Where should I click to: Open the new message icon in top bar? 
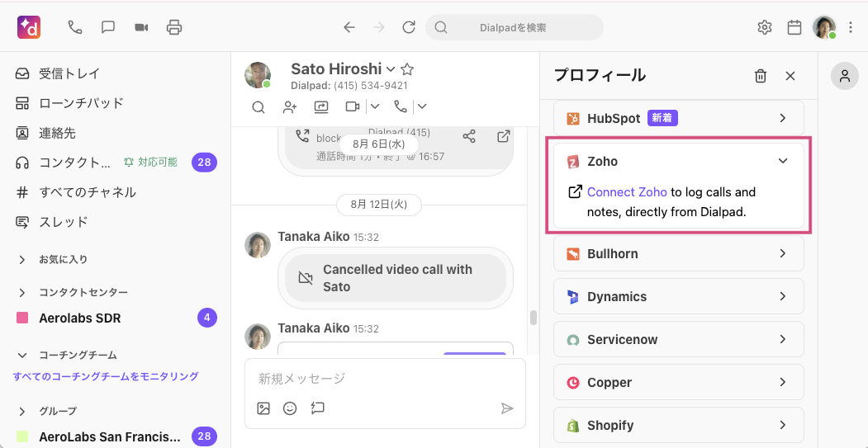point(108,27)
